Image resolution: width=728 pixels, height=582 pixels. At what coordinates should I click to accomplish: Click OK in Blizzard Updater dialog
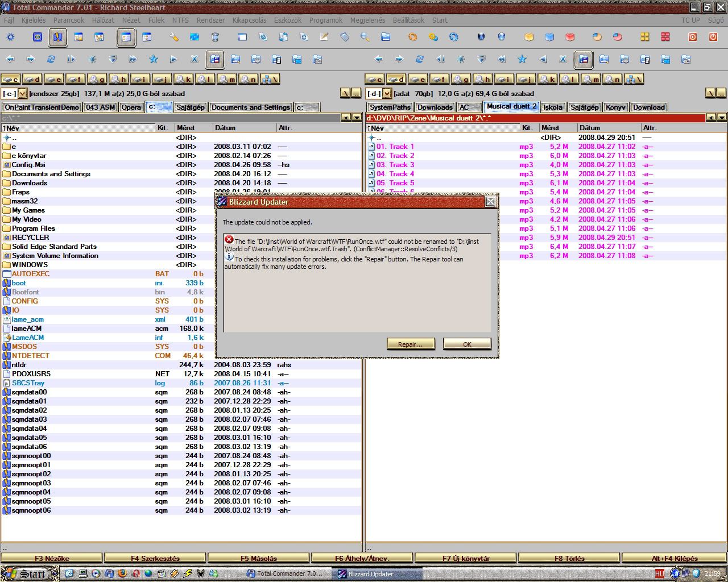pyautogui.click(x=467, y=344)
